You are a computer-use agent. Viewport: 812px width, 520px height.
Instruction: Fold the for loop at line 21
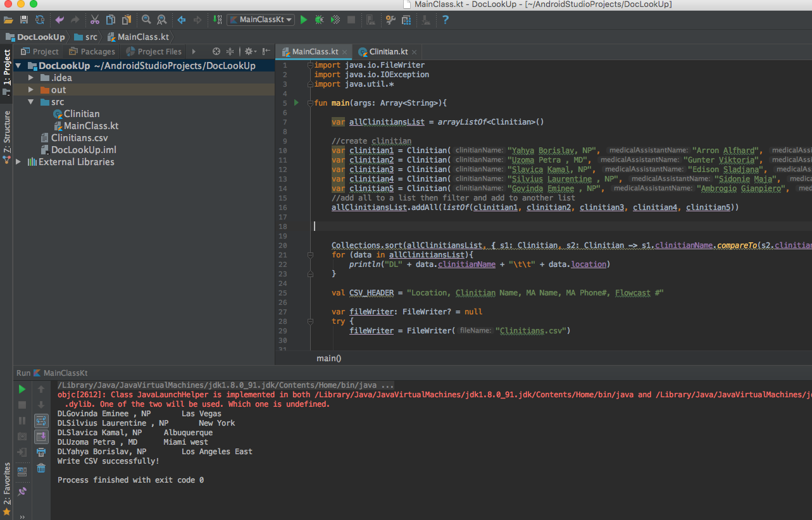(x=309, y=255)
